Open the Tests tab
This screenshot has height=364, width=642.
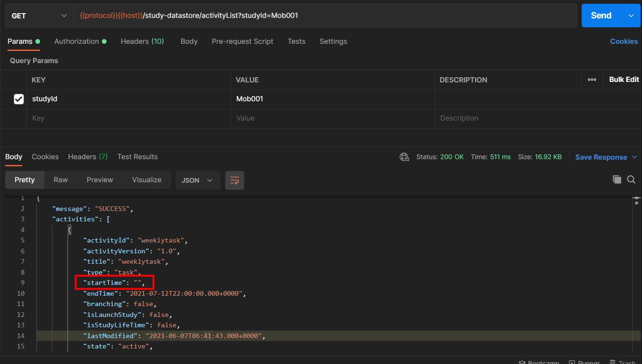point(296,41)
